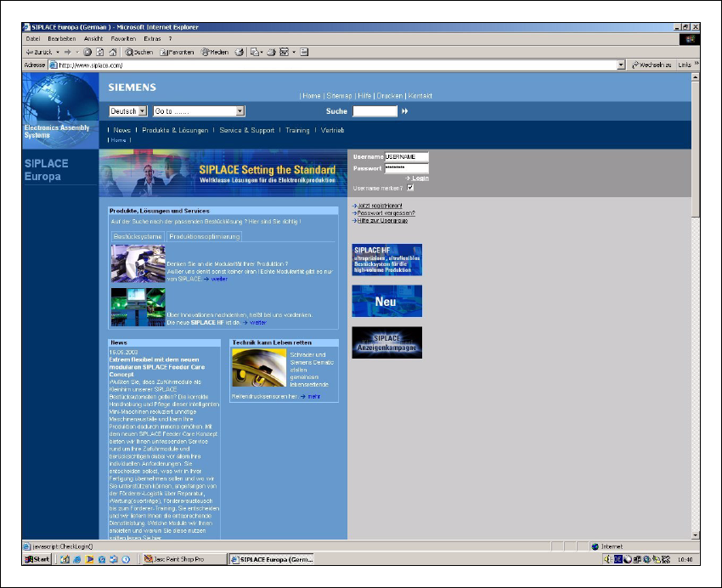
Task: Open the ? help menu
Action: pyautogui.click(x=170, y=39)
